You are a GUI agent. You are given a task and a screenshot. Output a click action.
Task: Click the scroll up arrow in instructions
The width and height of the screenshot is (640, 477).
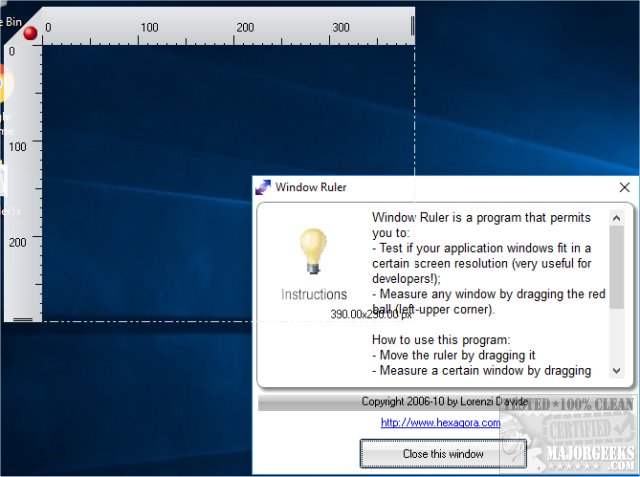[x=616, y=218]
